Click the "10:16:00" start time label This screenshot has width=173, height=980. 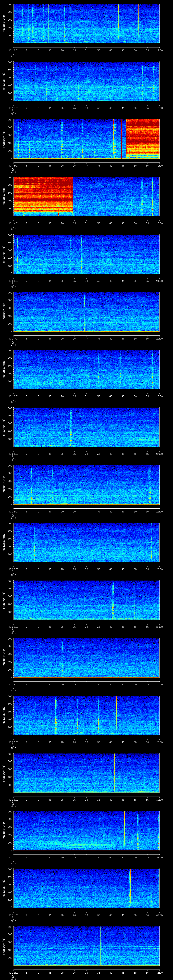pyautogui.click(x=13, y=50)
